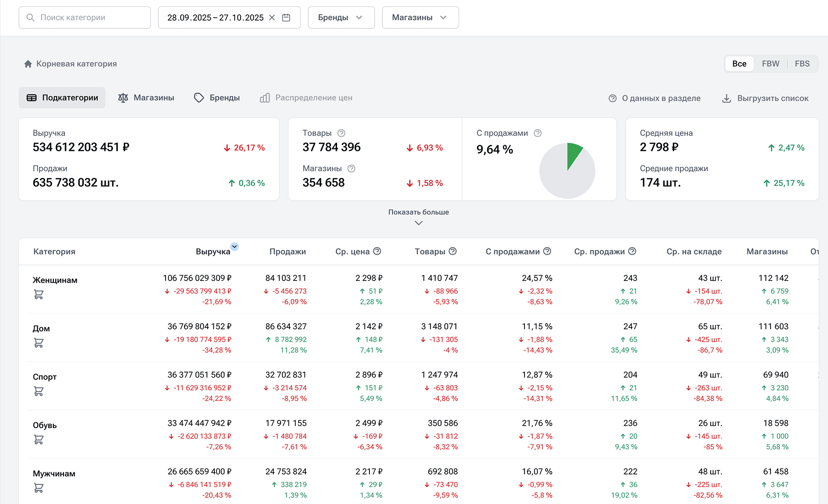Select the FBW toggle option
Viewport: 828px width, 504px height.
[770, 64]
